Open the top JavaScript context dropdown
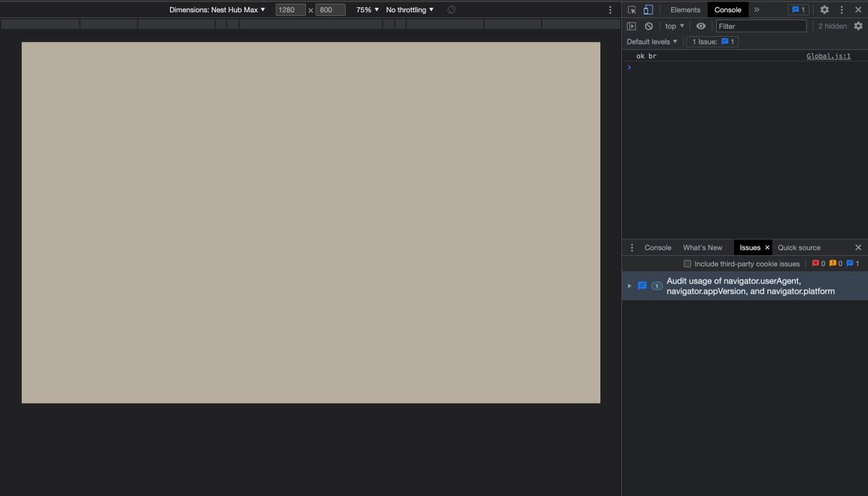The width and height of the screenshot is (868, 496). click(x=674, y=26)
